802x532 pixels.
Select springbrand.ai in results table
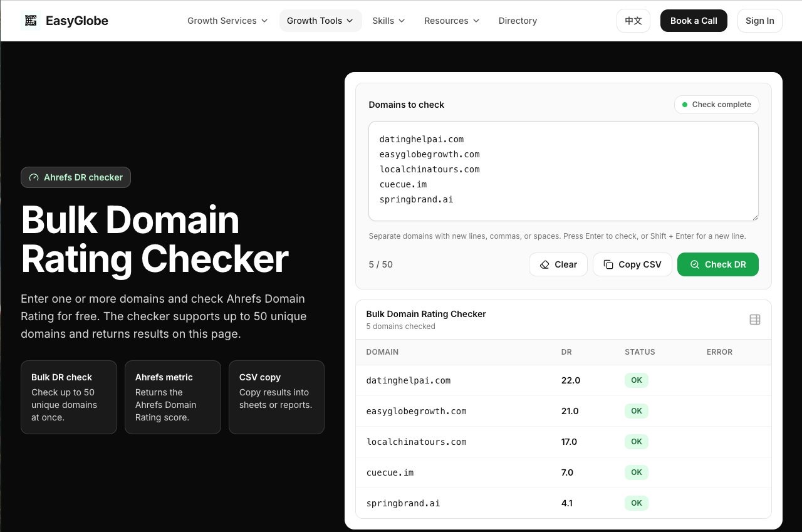403,503
